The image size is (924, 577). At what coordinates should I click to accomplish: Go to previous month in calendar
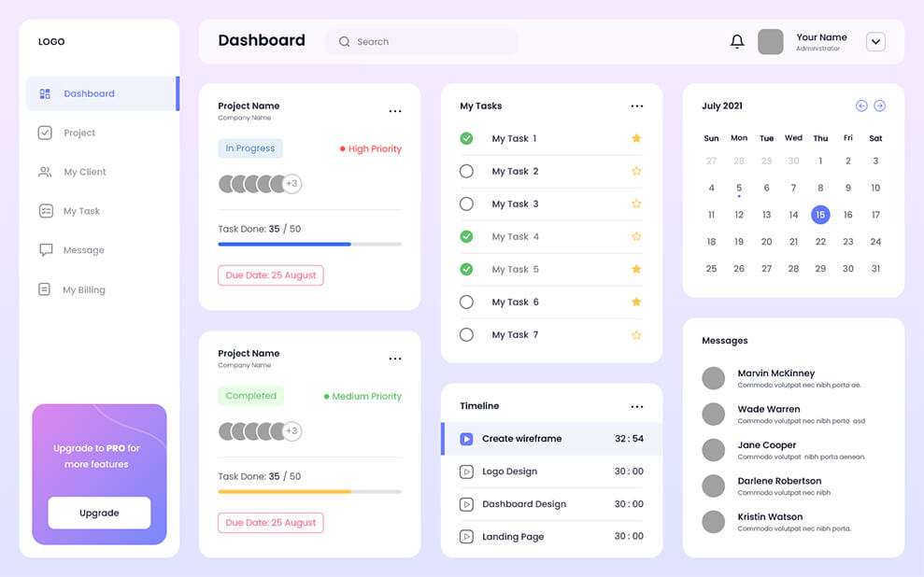861,106
